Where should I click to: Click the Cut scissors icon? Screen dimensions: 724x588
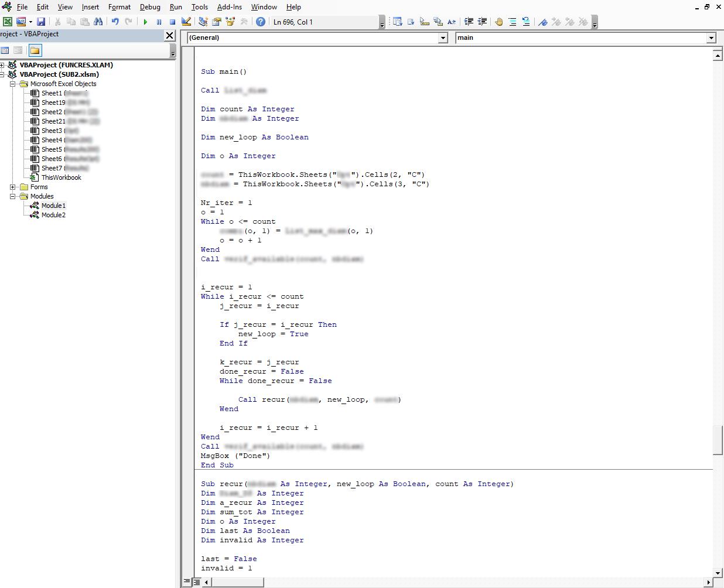tap(57, 22)
